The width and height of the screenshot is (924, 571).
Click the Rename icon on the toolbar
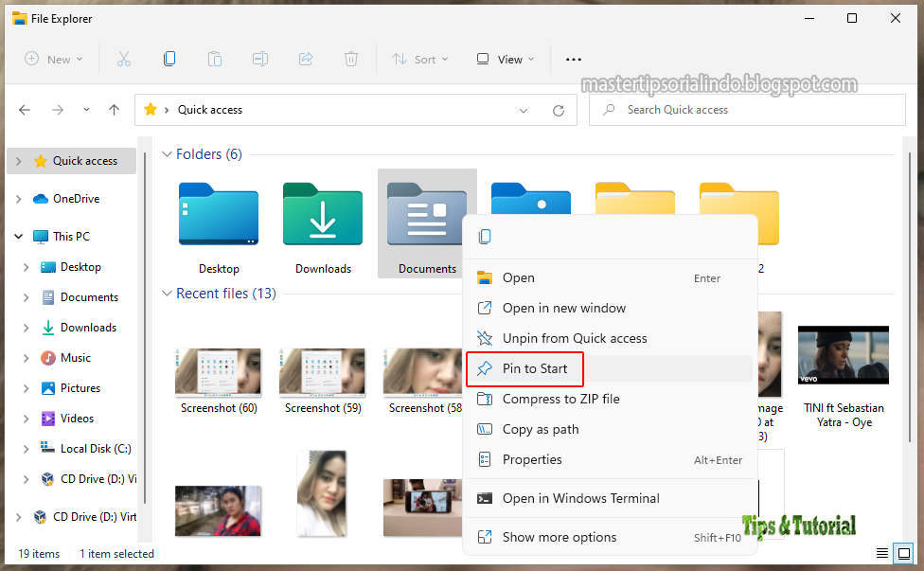pyautogui.click(x=260, y=59)
